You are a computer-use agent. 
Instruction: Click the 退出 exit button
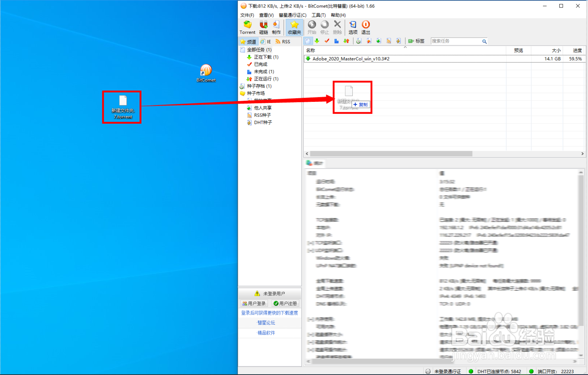pyautogui.click(x=366, y=28)
